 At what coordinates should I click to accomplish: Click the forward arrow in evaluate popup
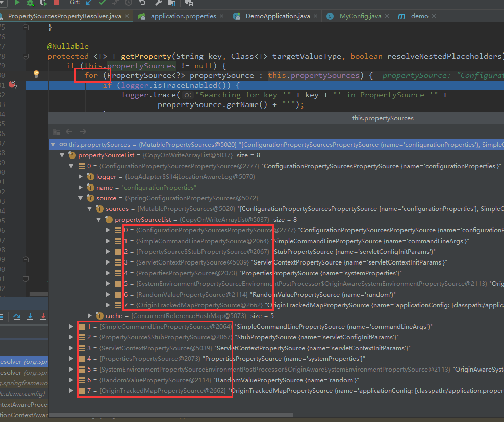[83, 131]
